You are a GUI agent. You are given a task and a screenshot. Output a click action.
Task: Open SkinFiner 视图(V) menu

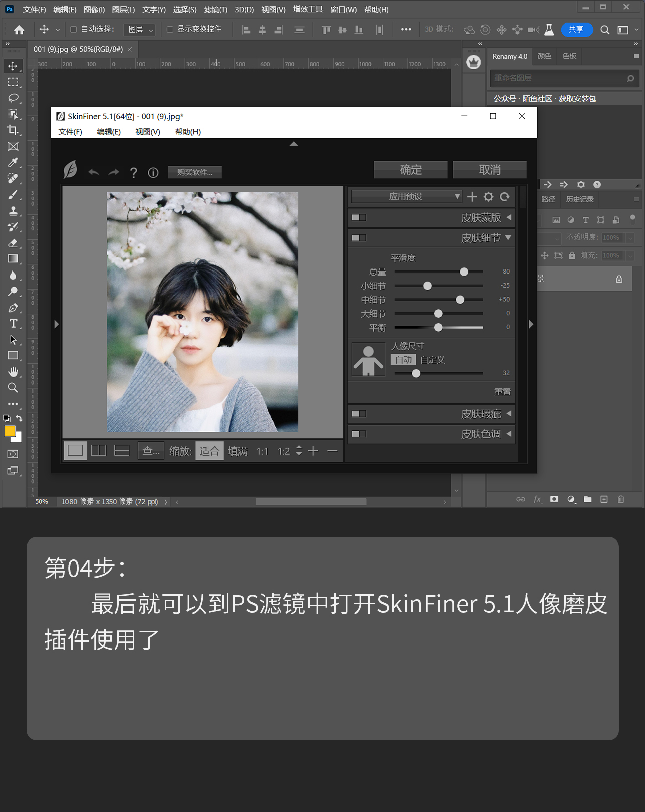tap(148, 132)
